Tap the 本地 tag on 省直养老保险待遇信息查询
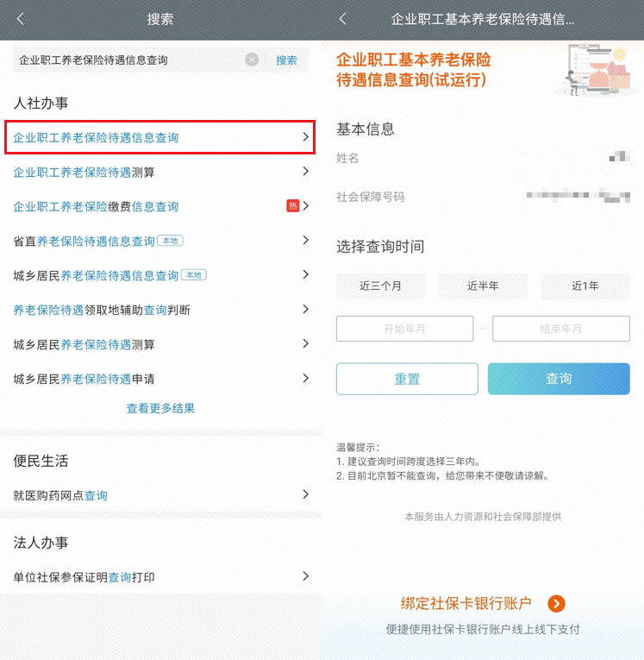Viewport: 644px width, 660px height. click(170, 241)
